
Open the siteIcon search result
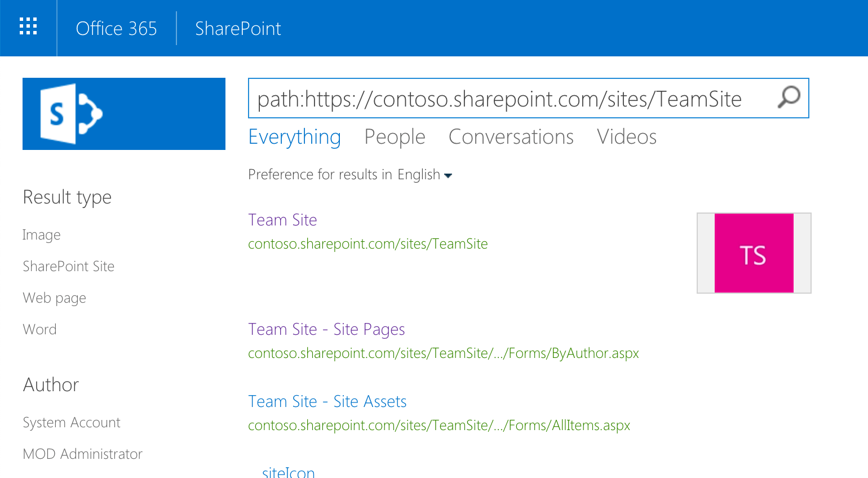(289, 472)
